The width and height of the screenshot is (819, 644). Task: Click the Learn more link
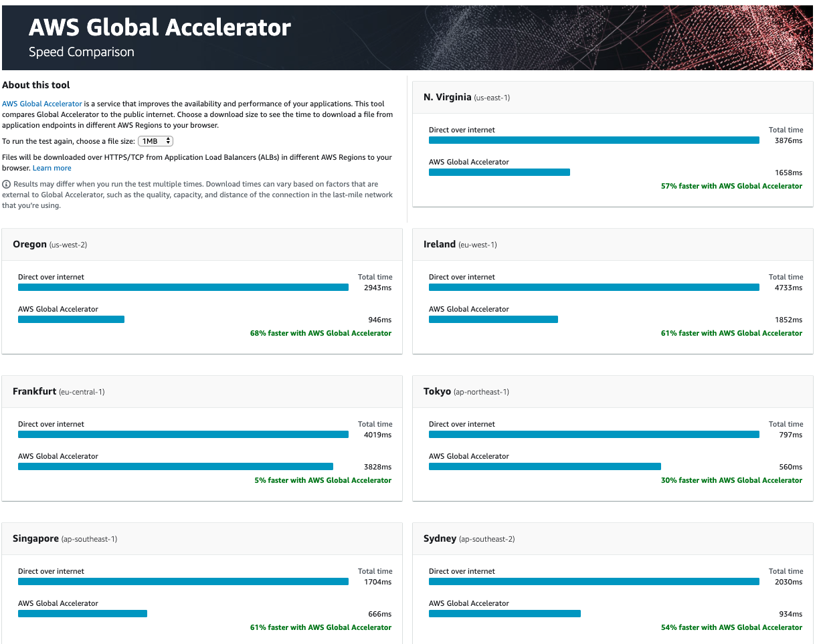coord(52,168)
